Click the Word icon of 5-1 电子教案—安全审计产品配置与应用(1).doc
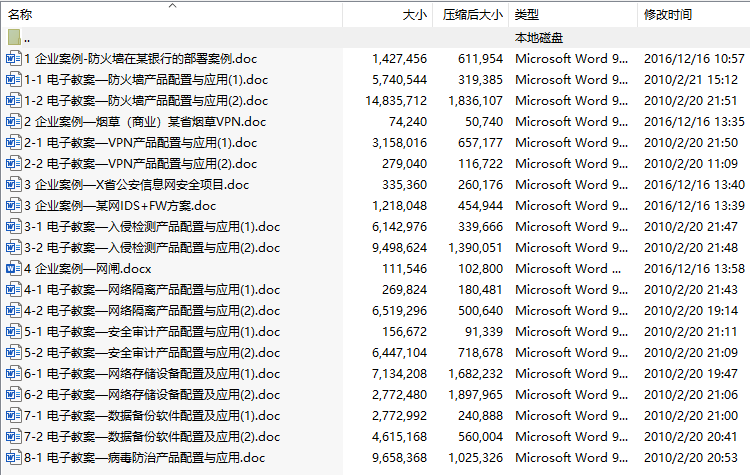The height and width of the screenshot is (475, 750). pyautogui.click(x=13, y=332)
